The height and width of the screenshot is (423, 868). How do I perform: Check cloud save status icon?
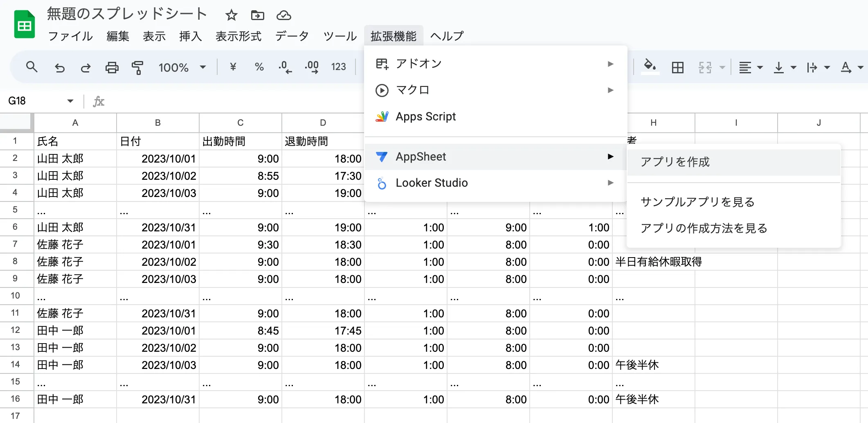pyautogui.click(x=283, y=15)
